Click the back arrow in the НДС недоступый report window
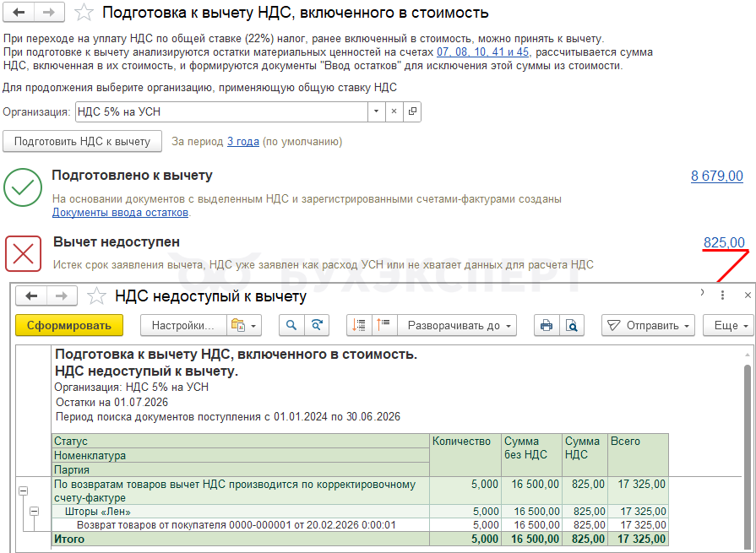Viewport: 756px width, 553px height. 31,295
